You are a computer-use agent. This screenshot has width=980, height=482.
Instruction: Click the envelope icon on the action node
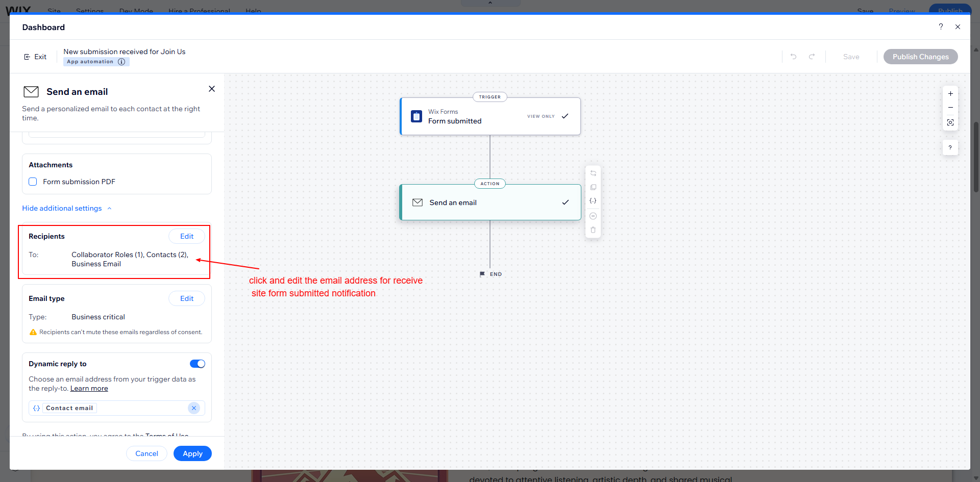point(418,202)
